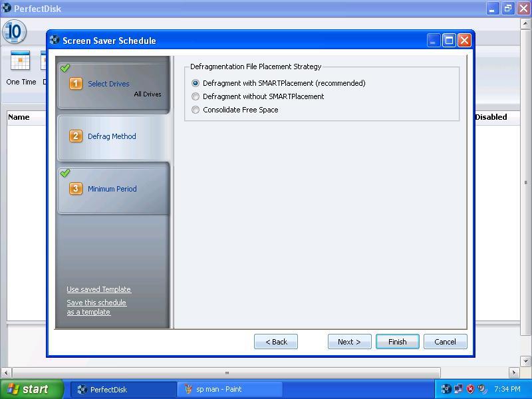Open the Select Drives step
Viewport: 532px width, 399px height.
[x=108, y=84]
